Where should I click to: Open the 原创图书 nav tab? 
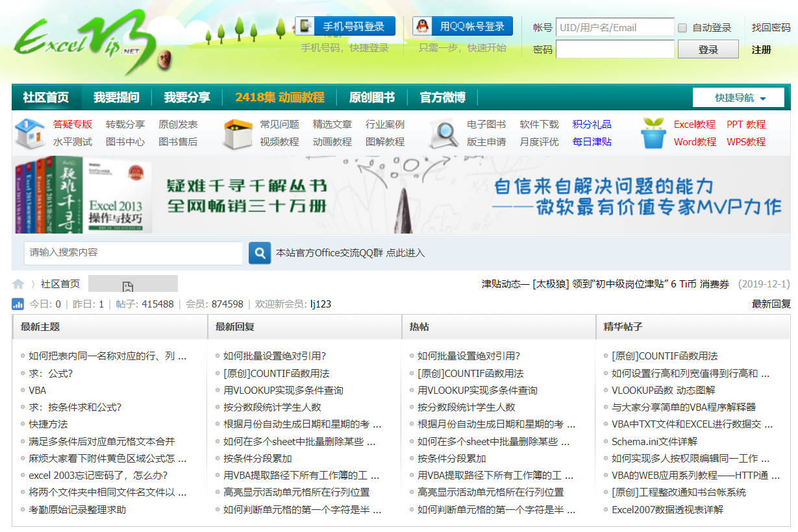pos(372,97)
